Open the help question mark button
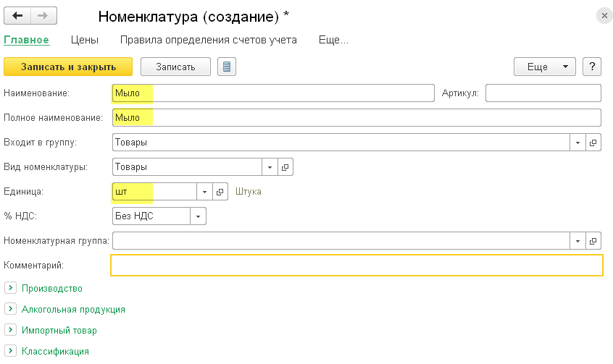Viewport: 613px width, 364px height. point(592,67)
